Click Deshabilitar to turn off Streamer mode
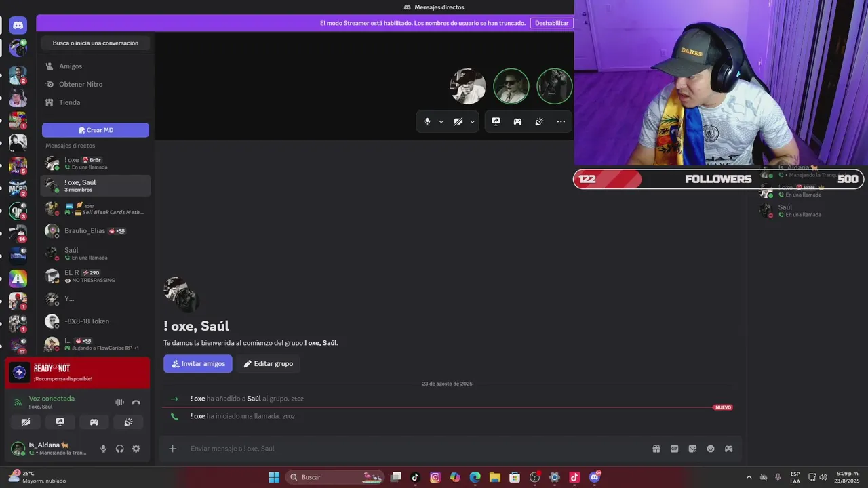 click(x=551, y=23)
